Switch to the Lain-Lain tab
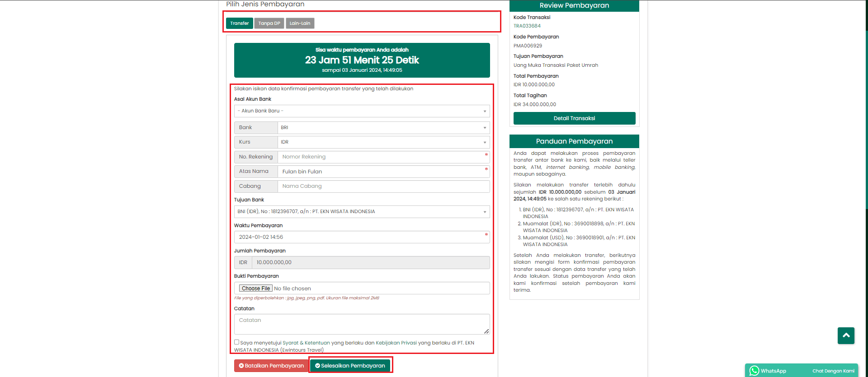The width and height of the screenshot is (868, 377). click(x=300, y=23)
